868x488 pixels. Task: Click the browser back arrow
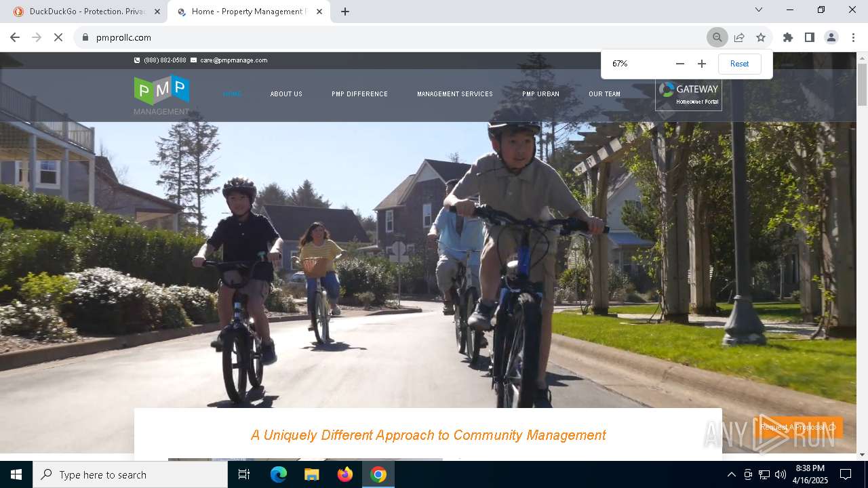(15, 37)
